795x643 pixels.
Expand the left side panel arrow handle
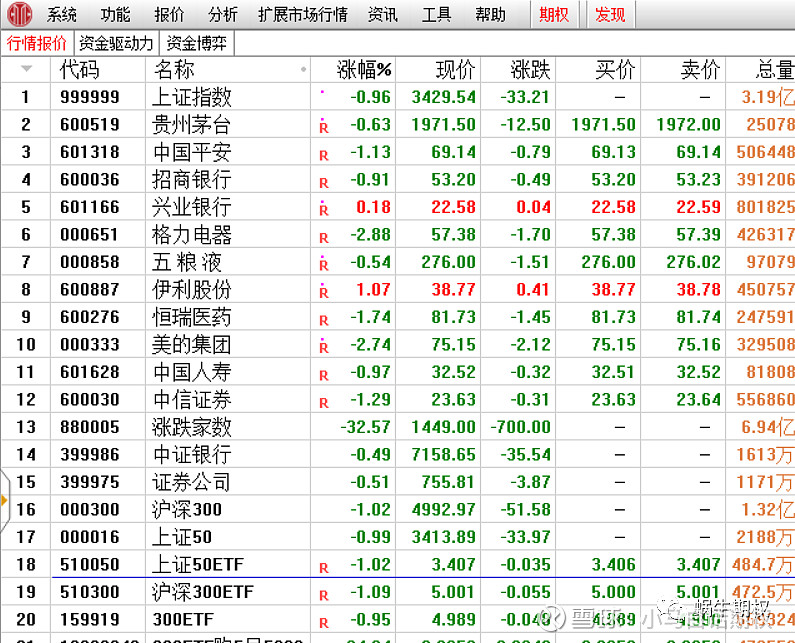coord(5,501)
